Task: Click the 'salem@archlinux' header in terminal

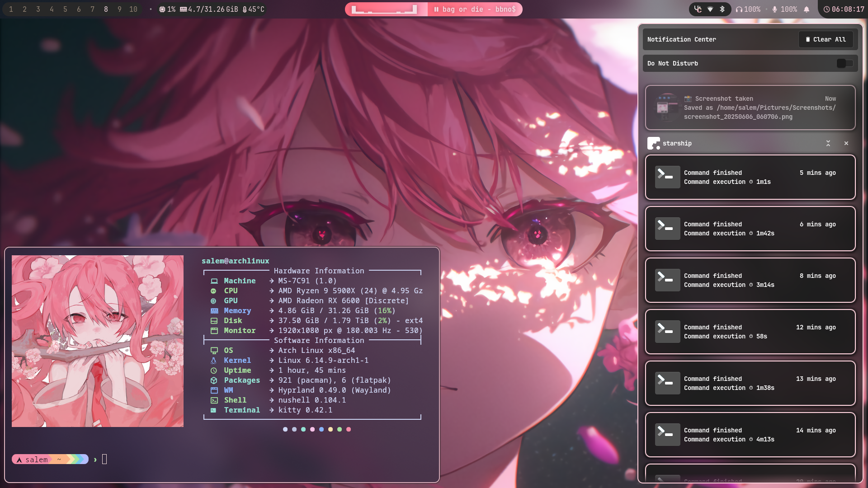Action: click(x=236, y=261)
